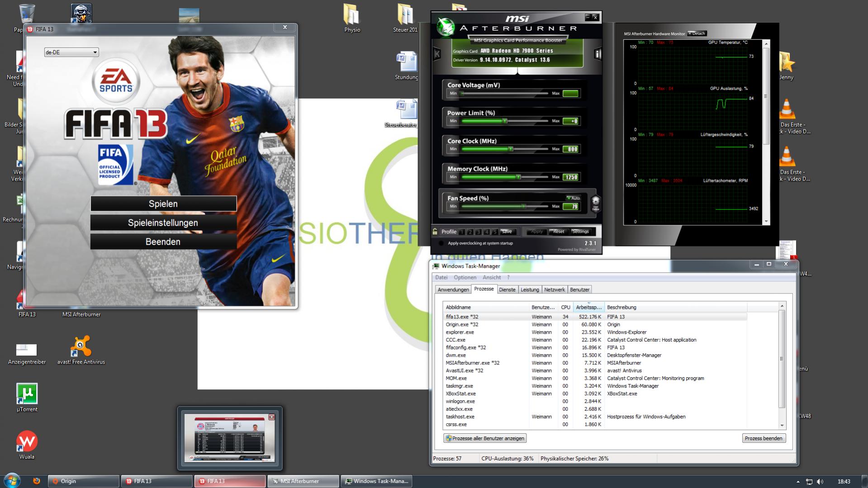Switch to the Dienste tab
Image resolution: width=868 pixels, height=488 pixels.
507,290
